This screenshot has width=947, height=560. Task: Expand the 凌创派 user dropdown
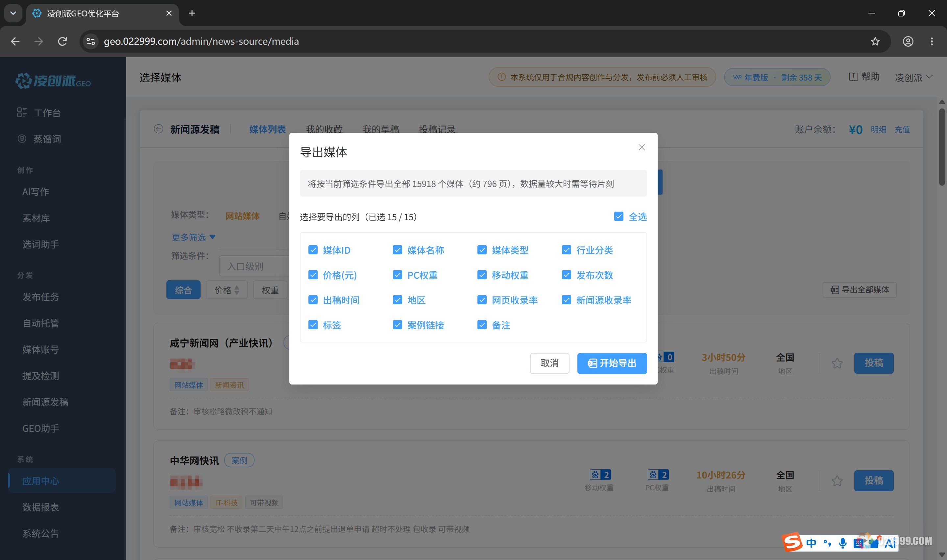(913, 77)
